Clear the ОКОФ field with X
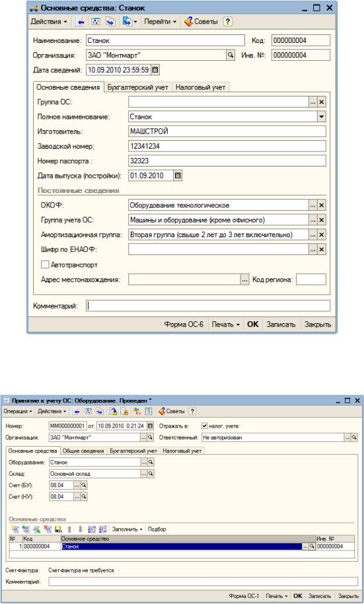This screenshot has width=364, height=604. (322, 206)
